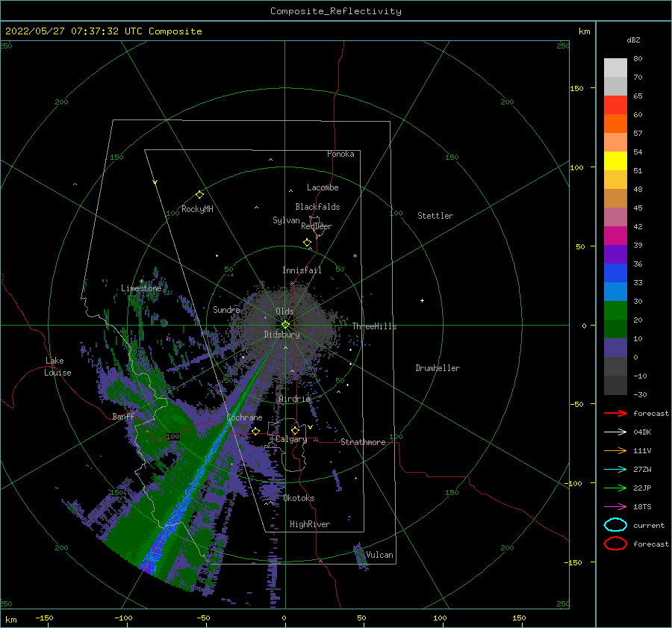The height and width of the screenshot is (628, 672).
Task: Click the RockyMH label
Action: pos(197,209)
